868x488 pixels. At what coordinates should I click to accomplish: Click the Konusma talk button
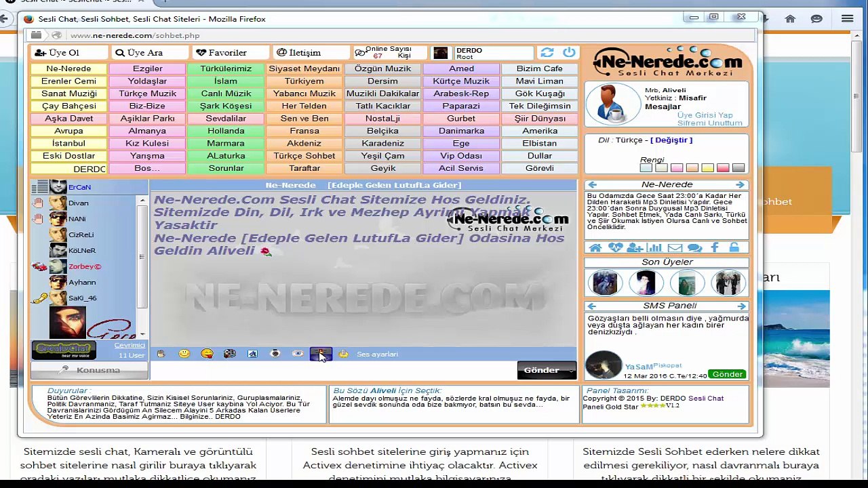90,370
